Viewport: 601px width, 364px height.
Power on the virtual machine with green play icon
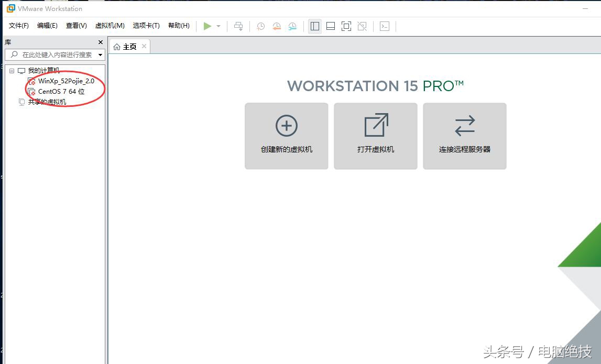tap(207, 26)
